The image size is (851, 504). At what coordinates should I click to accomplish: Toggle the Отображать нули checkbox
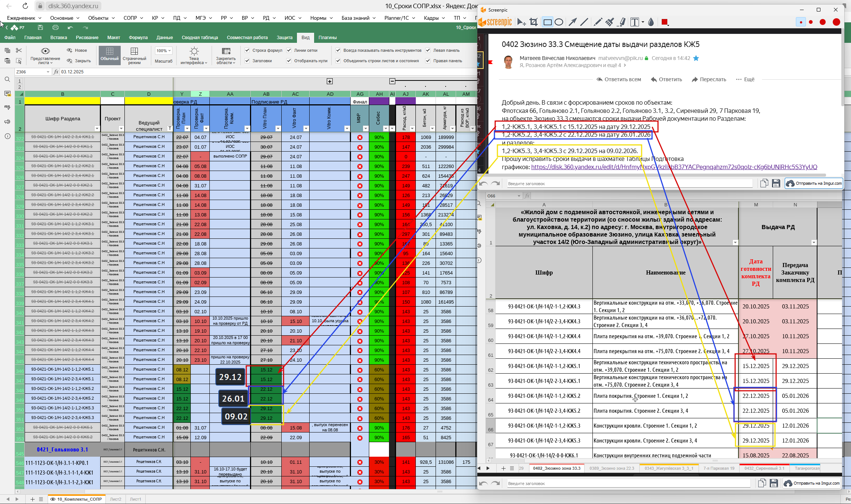[x=289, y=61]
